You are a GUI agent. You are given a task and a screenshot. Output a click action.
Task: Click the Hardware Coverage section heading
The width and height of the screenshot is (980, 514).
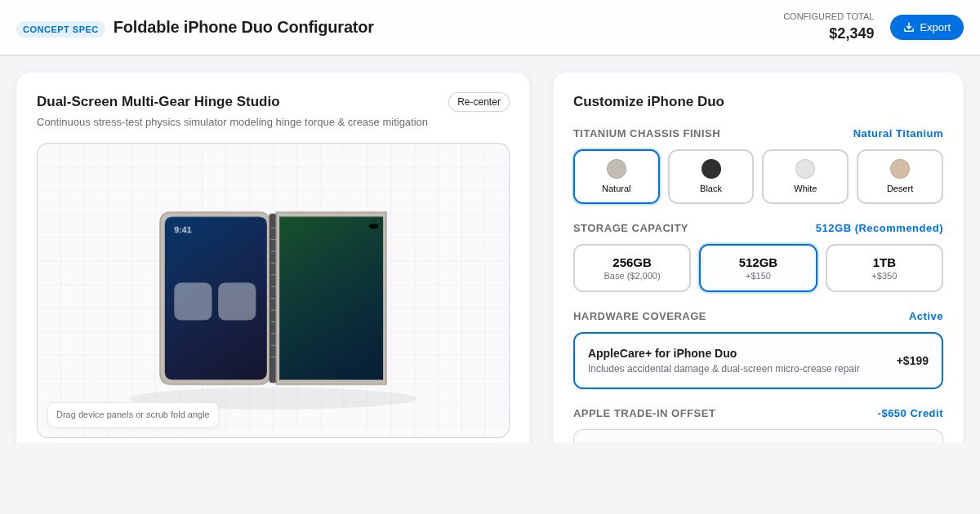click(639, 317)
